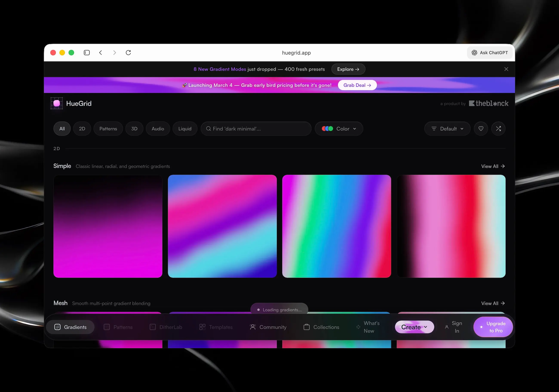Screen dimensions: 559x392
Task: Click the browser sidebar toggle icon
Action: 87,53
